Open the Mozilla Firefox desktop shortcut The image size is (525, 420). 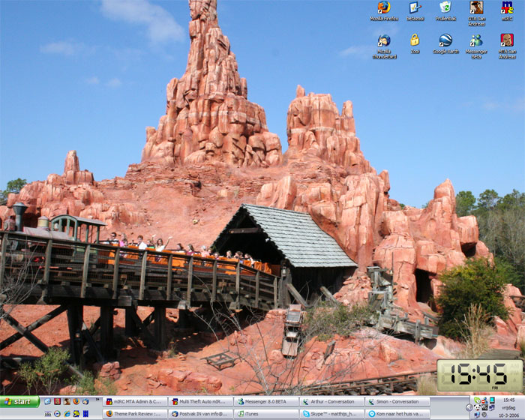tap(384, 11)
